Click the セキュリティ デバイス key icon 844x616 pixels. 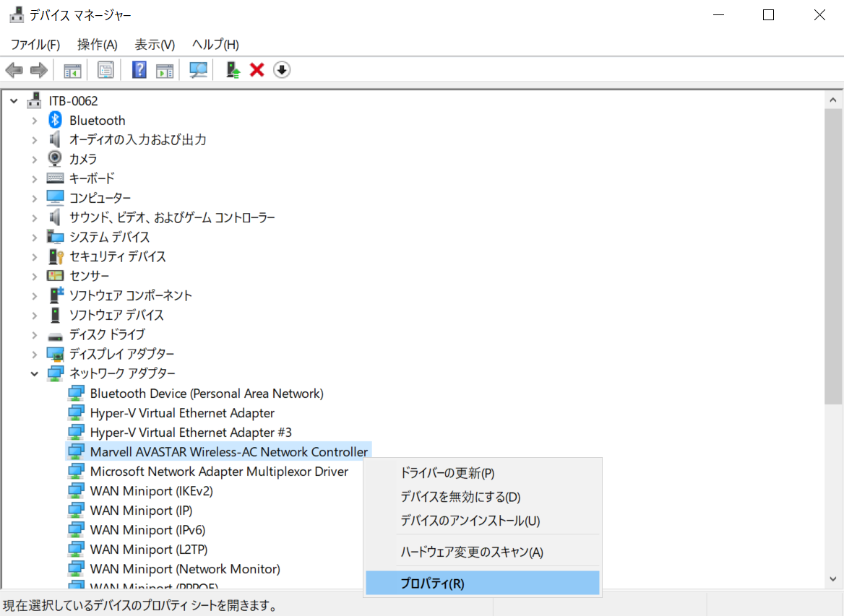tap(56, 256)
